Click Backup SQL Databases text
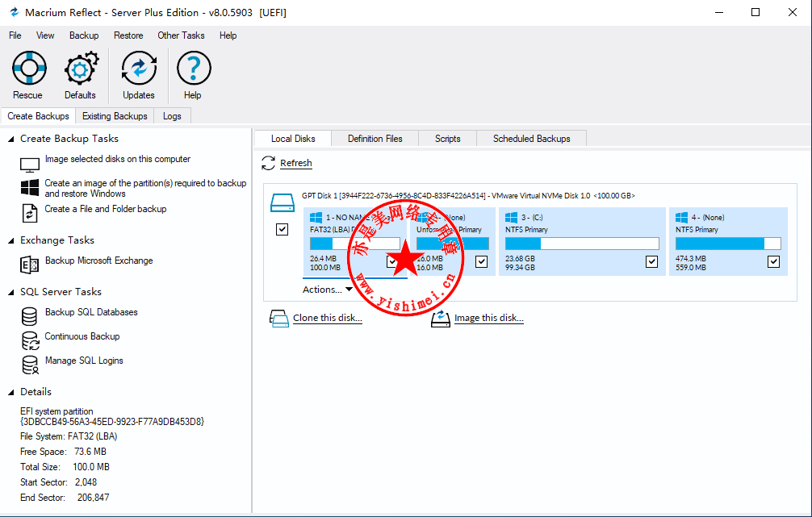812x517 pixels. 91,312
